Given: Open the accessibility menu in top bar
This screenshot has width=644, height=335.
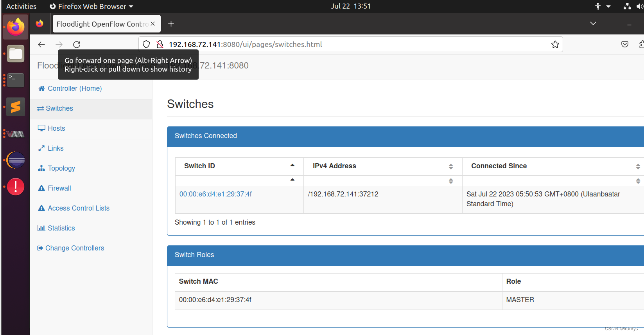Looking at the screenshot, I should pos(602,6).
